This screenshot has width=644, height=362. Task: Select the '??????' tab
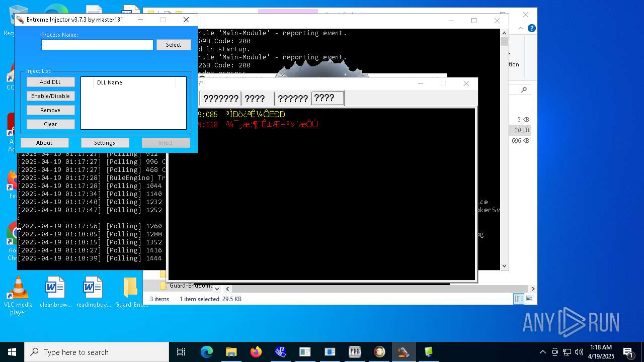click(293, 99)
